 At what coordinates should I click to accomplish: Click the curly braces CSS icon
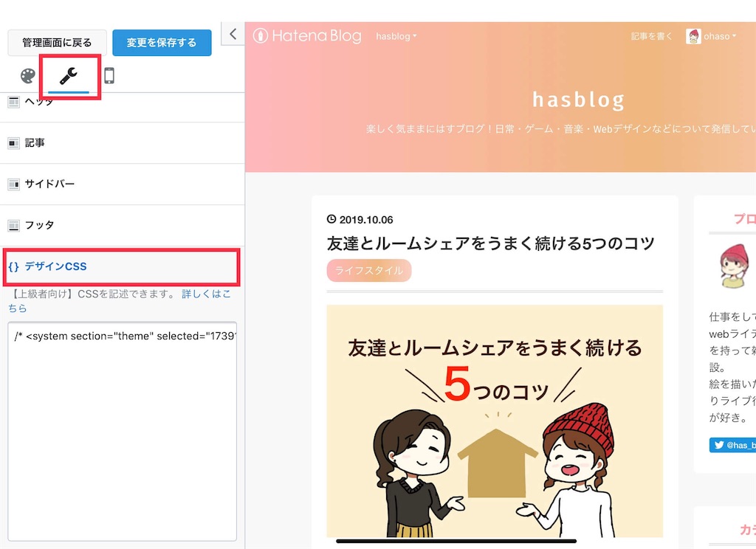(13, 266)
